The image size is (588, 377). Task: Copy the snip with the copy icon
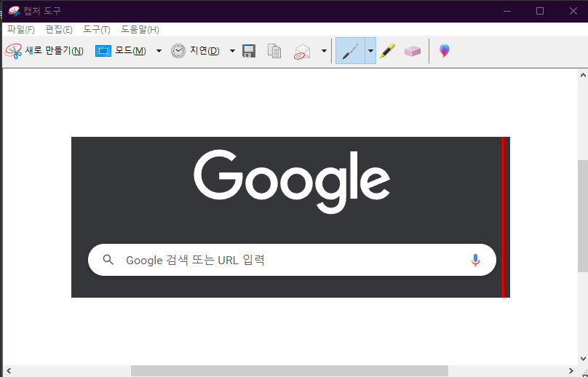[274, 51]
